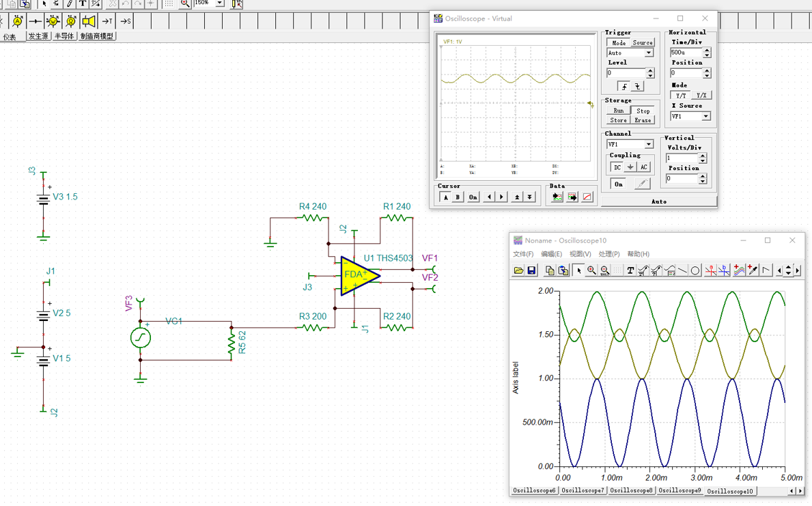Increase Time/Div with the up stepper
This screenshot has height=506, width=812.
pos(707,50)
